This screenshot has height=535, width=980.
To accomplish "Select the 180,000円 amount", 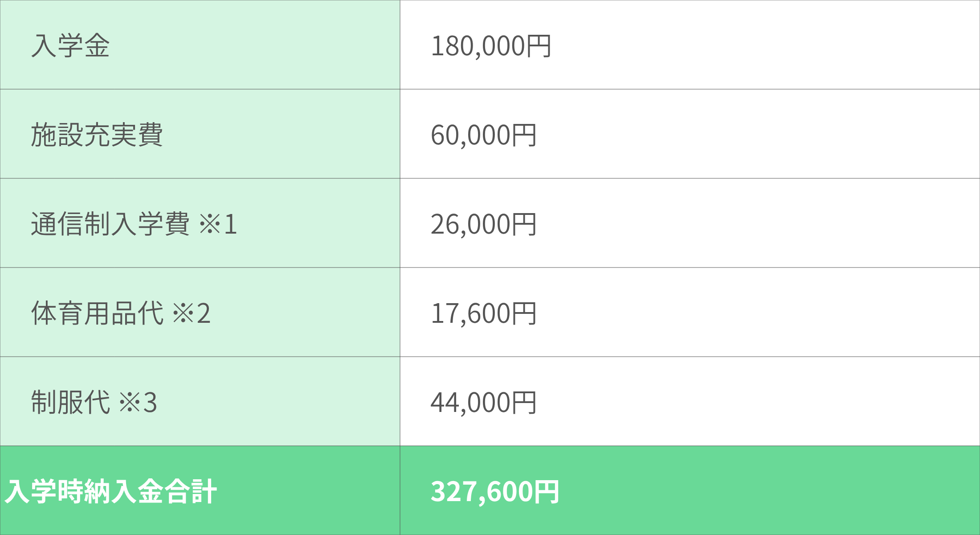I will (491, 45).
